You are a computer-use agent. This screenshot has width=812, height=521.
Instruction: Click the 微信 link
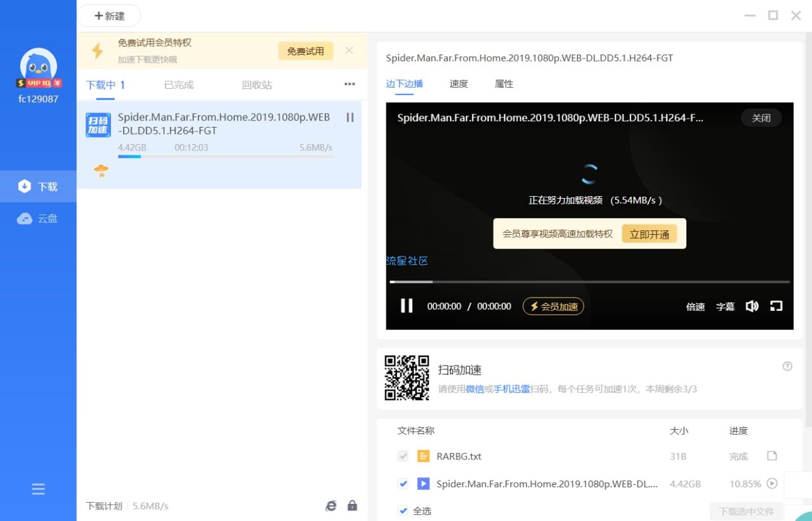(x=475, y=389)
